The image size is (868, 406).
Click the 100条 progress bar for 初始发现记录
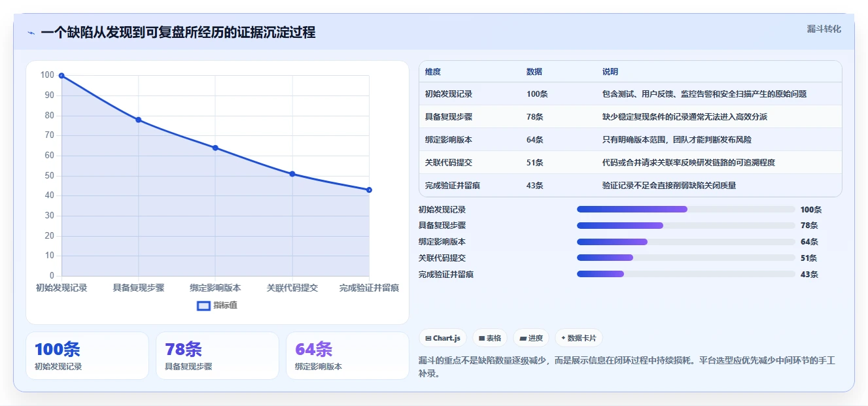[x=686, y=209]
